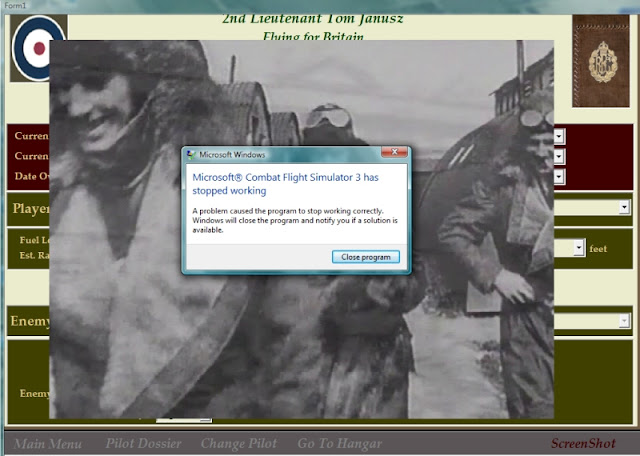Click the red ScreenShot link

tap(583, 443)
